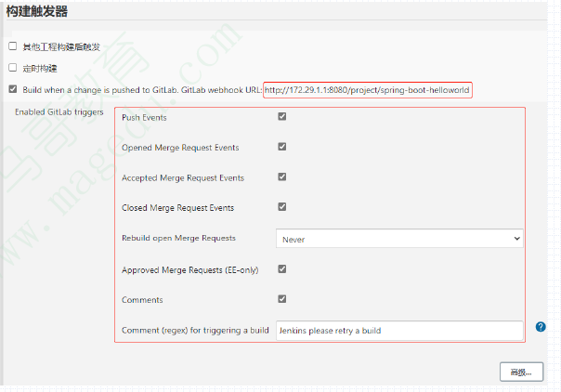The width and height of the screenshot is (561, 392).
Task: Toggle Comments checkbox
Action: tap(282, 299)
